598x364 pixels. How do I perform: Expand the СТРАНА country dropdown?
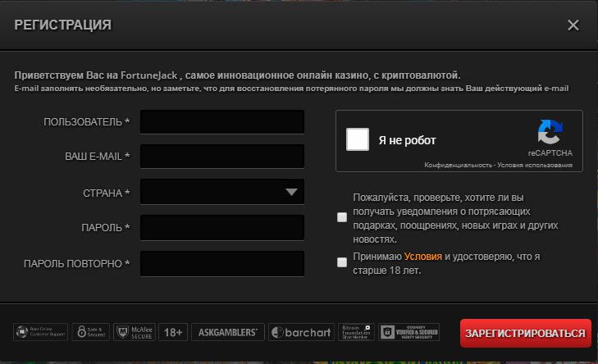[x=222, y=193]
